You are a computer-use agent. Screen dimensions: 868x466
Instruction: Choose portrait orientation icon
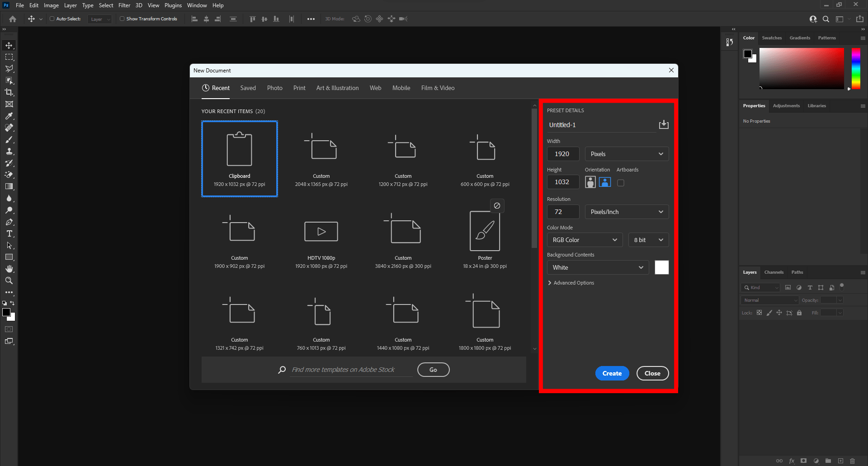(x=590, y=182)
